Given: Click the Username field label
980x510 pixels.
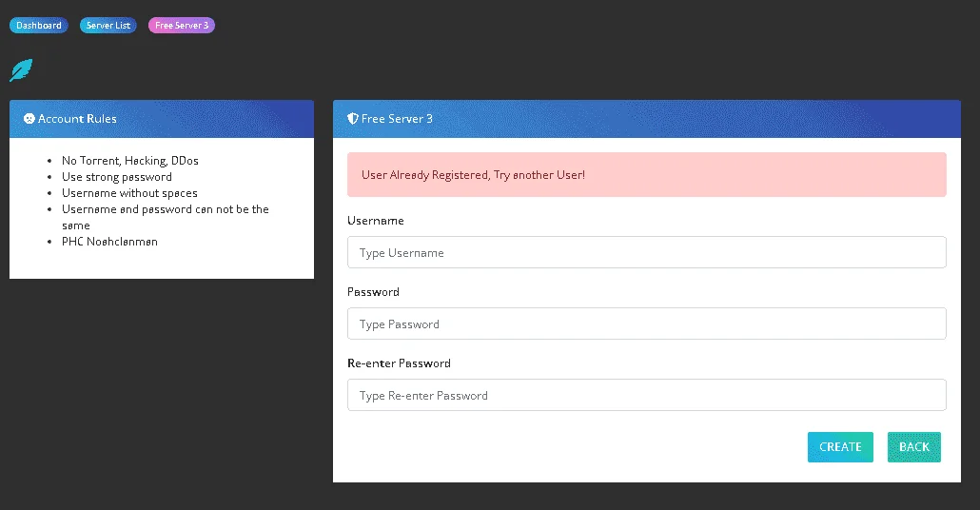Looking at the screenshot, I should pyautogui.click(x=376, y=221).
